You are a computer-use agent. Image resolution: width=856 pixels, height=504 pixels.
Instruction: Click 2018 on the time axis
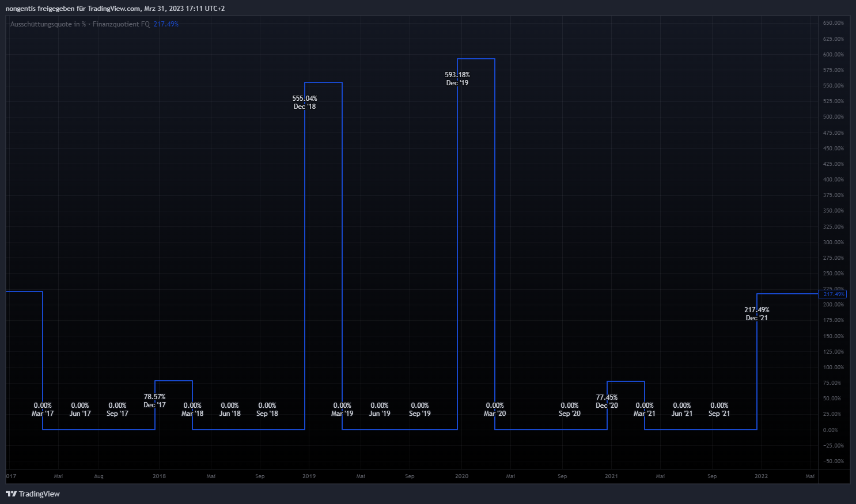[159, 476]
